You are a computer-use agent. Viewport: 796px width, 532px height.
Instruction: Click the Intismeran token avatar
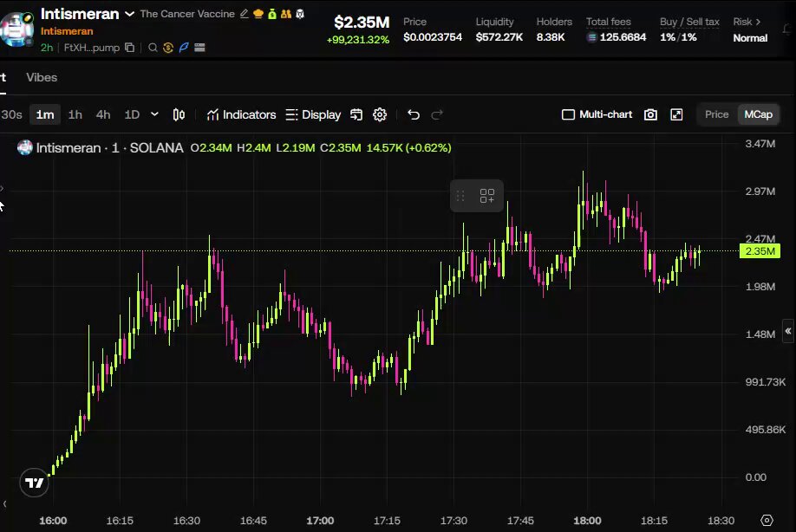tap(16, 29)
